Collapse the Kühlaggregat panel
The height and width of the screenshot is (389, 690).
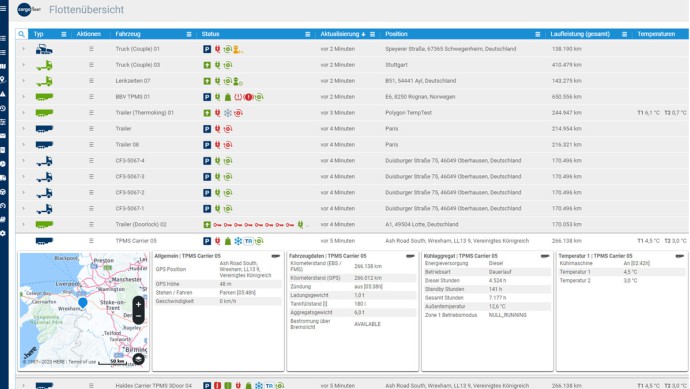(545, 256)
